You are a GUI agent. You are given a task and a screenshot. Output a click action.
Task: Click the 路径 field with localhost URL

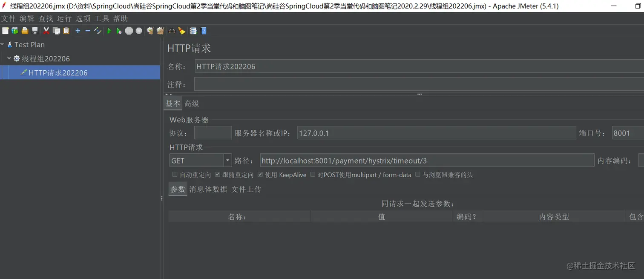[x=427, y=161]
